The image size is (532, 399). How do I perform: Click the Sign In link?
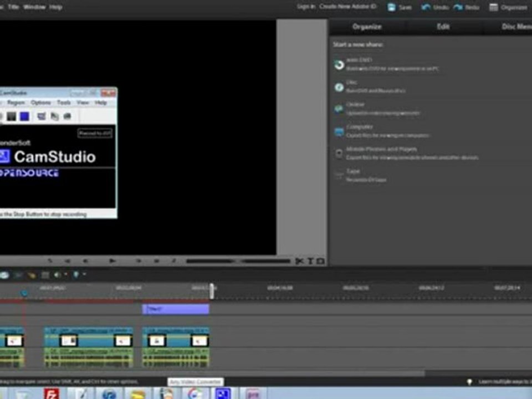click(306, 7)
